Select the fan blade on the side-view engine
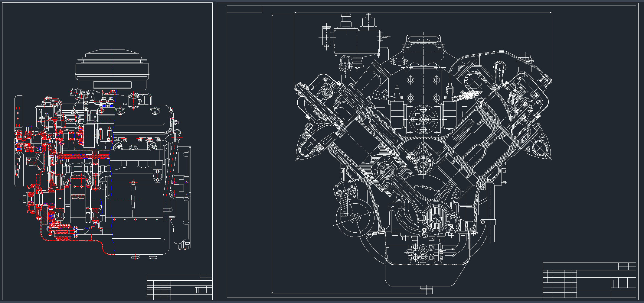This screenshot has width=644, height=303. [x=19, y=141]
